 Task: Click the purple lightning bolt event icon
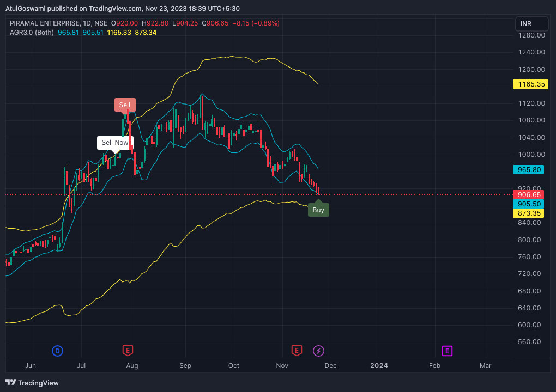[318, 351]
